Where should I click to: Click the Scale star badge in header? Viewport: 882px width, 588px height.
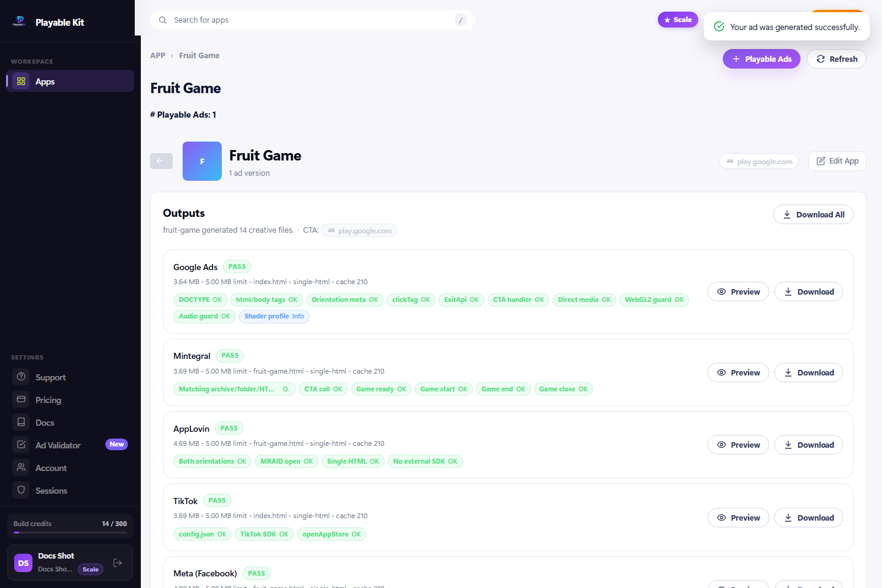tap(678, 20)
